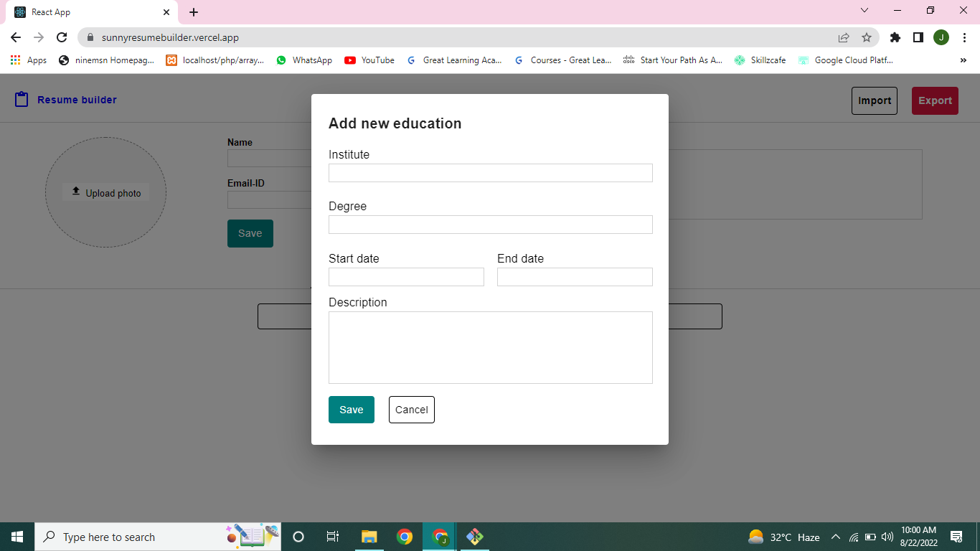This screenshot has width=980, height=551.
Task: Select the React App browser tab
Action: tap(86, 11)
